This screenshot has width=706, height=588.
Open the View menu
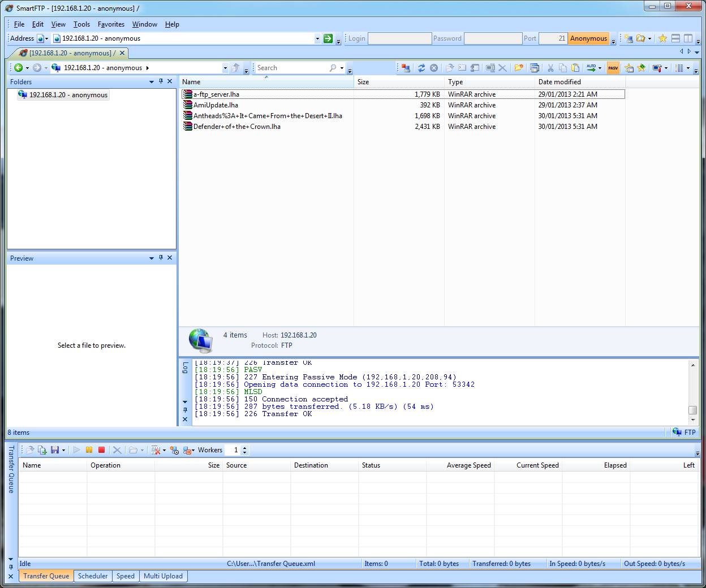[58, 24]
